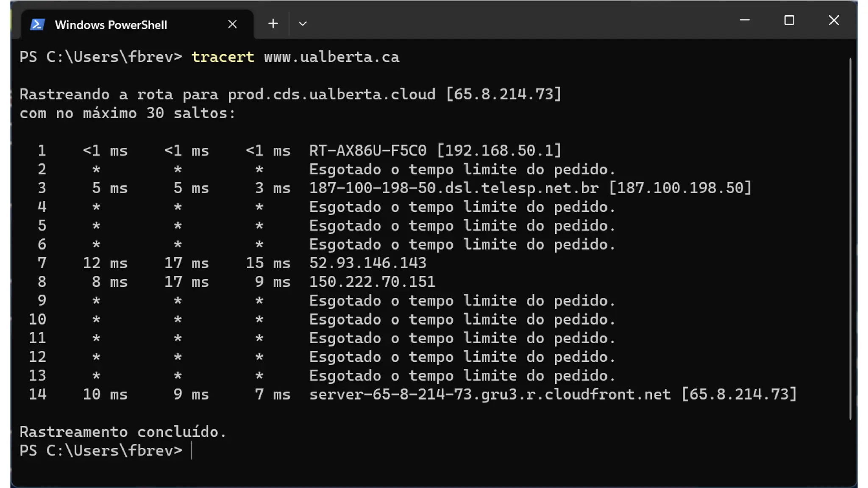Click the IP address 52.93.146.143
This screenshot has height=488, width=868.
[367, 263]
